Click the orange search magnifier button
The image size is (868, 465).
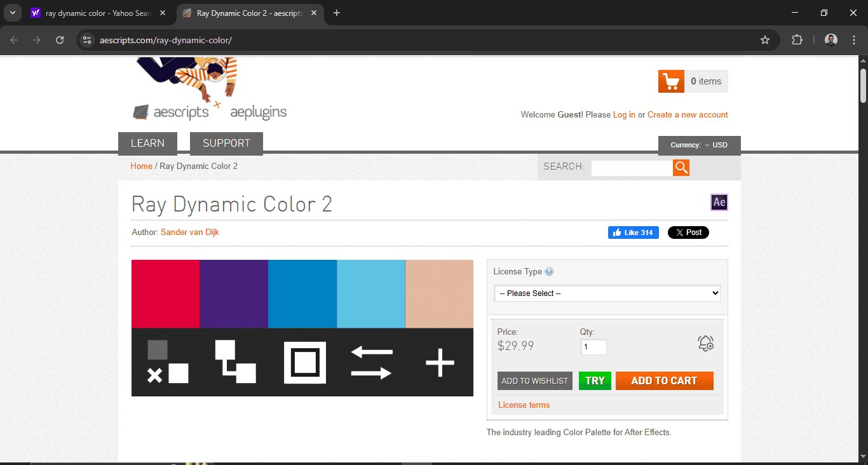coord(681,167)
